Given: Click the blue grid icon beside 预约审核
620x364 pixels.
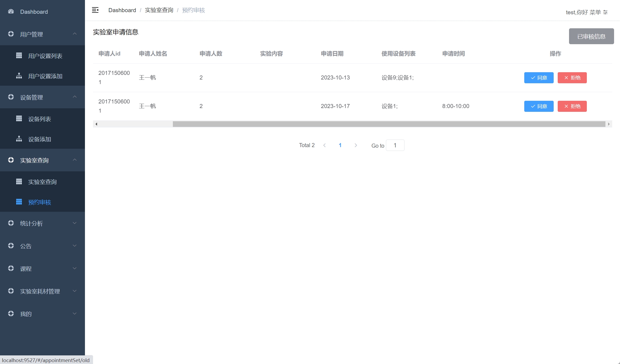Looking at the screenshot, I should (x=19, y=202).
